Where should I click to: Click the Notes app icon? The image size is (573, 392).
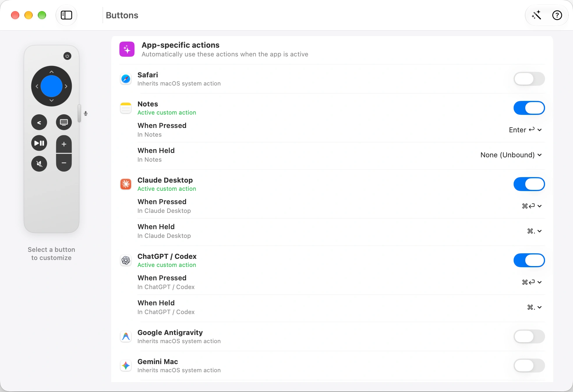coord(126,108)
